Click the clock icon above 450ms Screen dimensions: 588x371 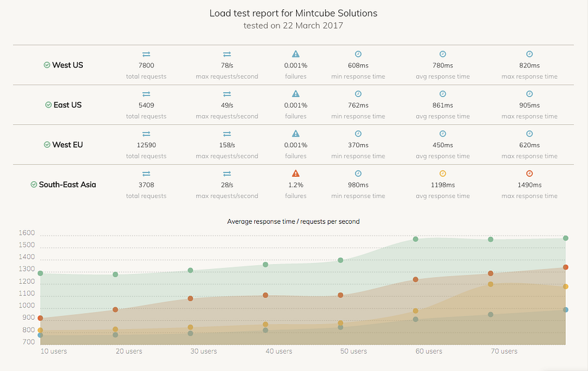tap(443, 134)
